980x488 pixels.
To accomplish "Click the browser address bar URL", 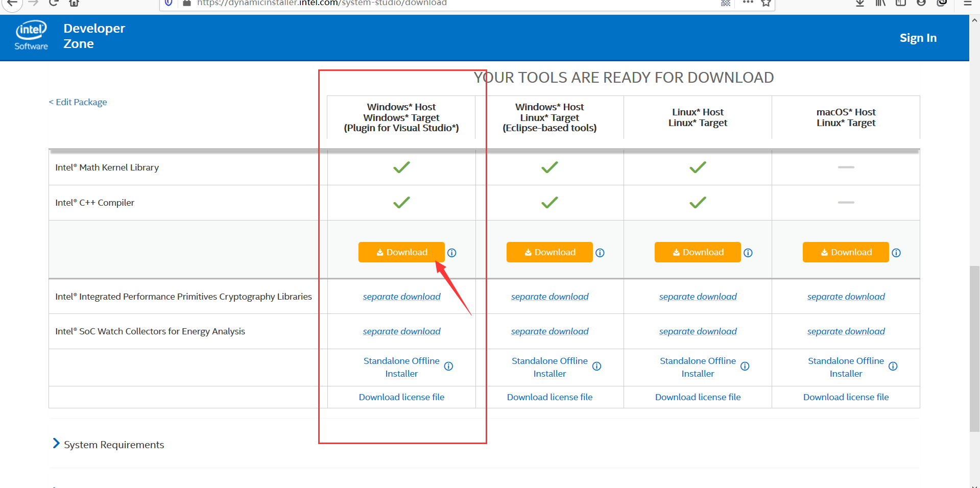I will [x=322, y=3].
